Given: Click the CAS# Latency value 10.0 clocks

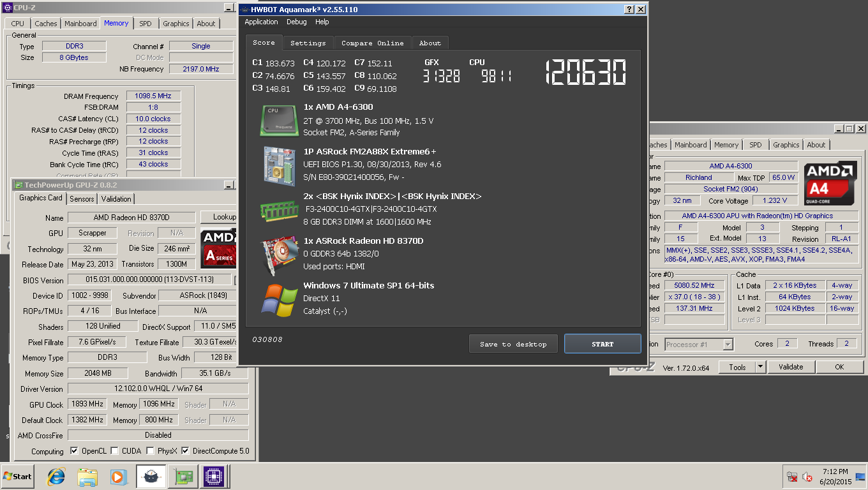Looking at the screenshot, I should (153, 119).
